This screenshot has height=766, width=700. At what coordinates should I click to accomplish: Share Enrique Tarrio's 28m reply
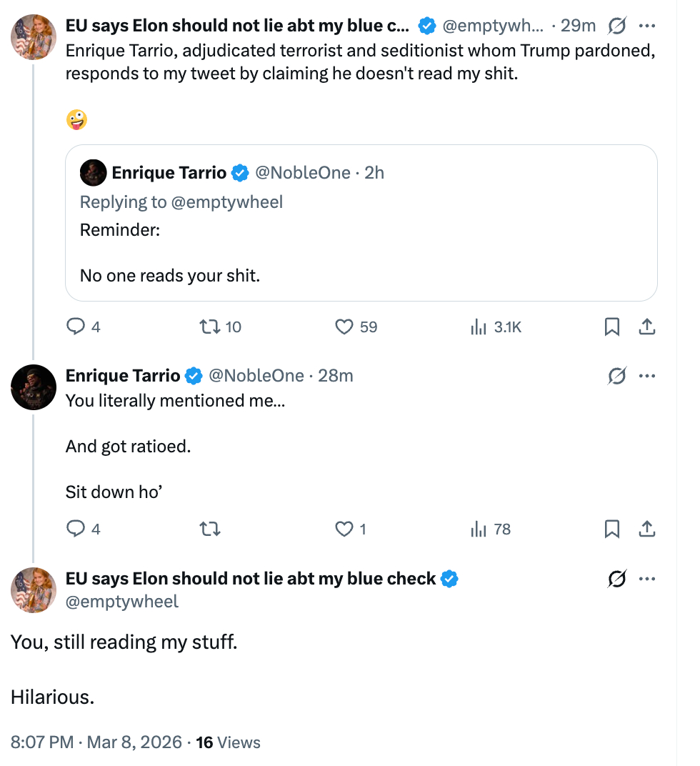[x=646, y=529]
